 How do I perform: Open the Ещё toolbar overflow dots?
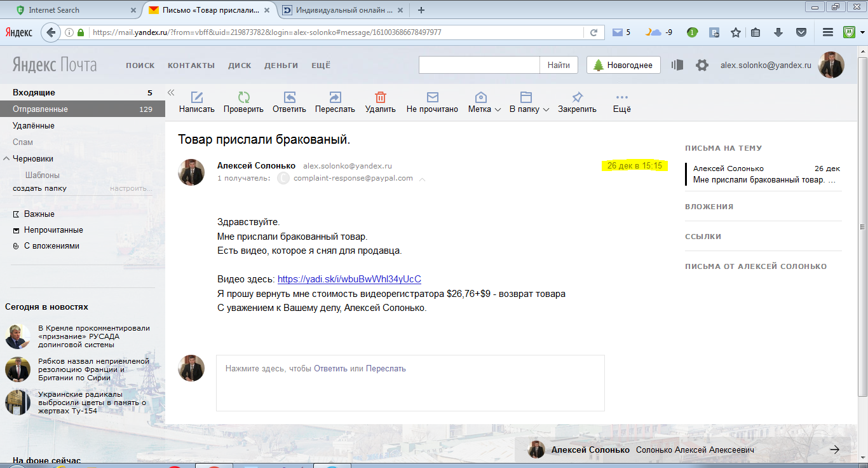click(622, 97)
